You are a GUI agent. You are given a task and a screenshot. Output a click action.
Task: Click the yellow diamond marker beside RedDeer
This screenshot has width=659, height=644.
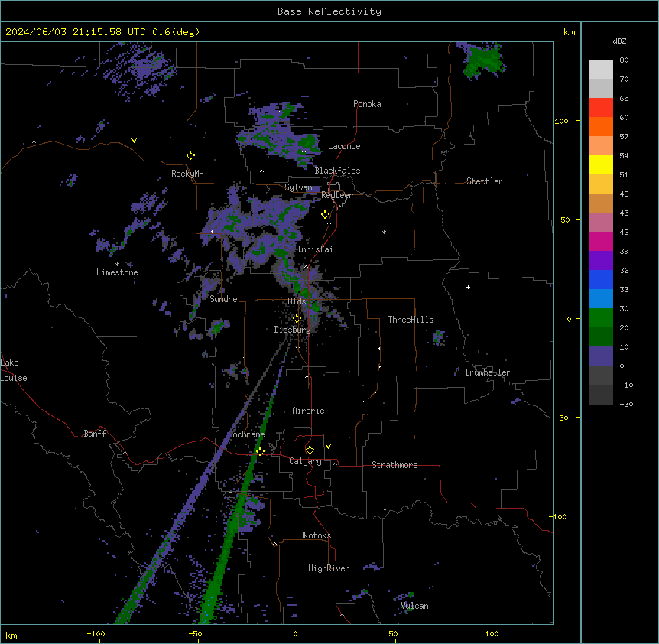326,215
